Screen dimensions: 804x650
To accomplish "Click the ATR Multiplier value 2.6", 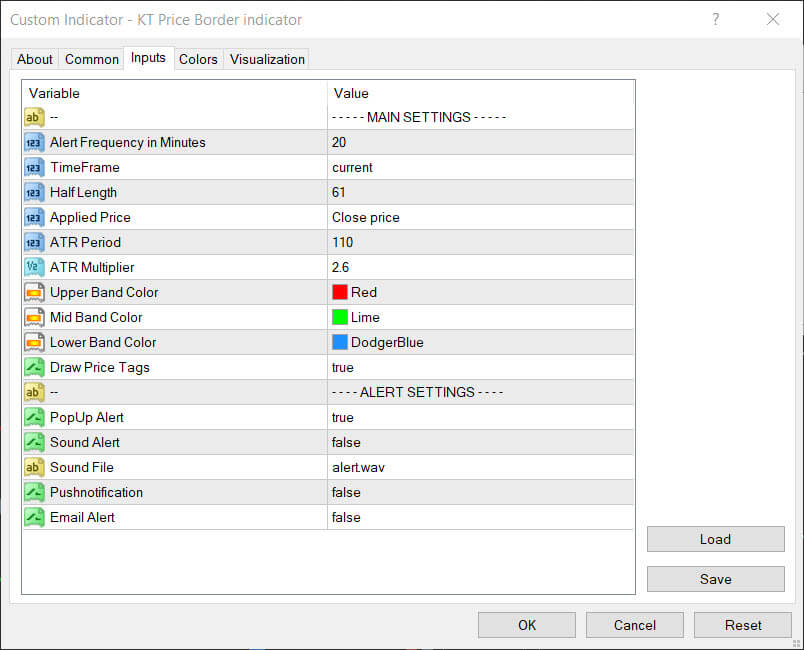I will coord(340,268).
